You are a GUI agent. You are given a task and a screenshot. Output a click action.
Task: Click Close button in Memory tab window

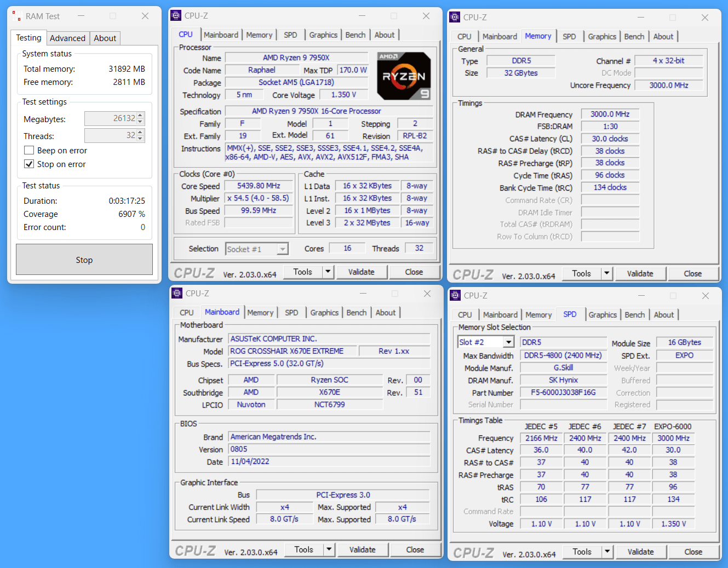click(693, 273)
